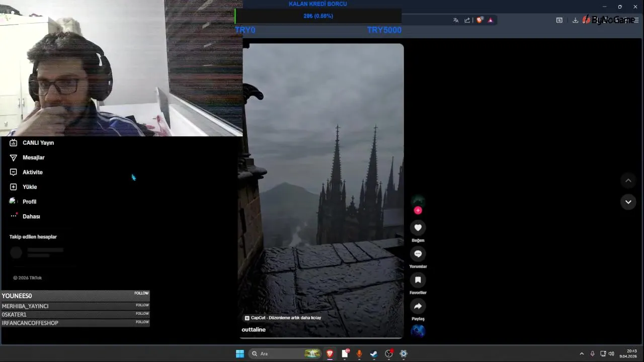Toggle Brave sidebar panel icon
The image size is (644, 362).
pos(559,20)
